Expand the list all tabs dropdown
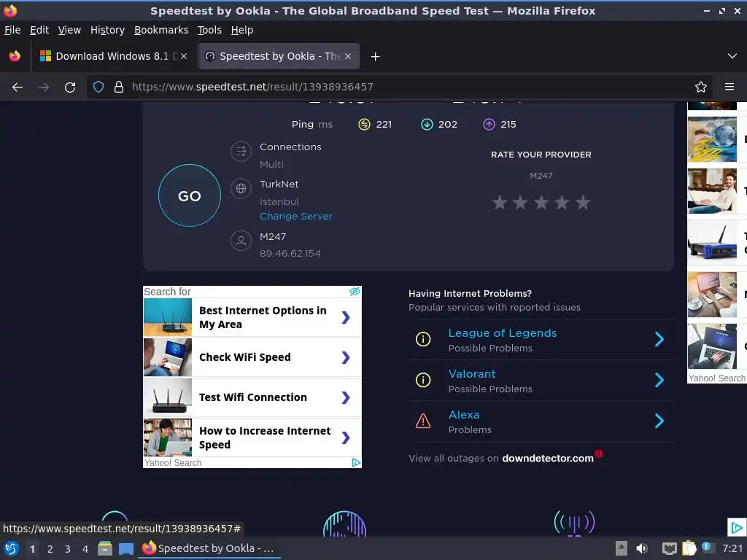Image resolution: width=747 pixels, height=560 pixels. [x=732, y=56]
